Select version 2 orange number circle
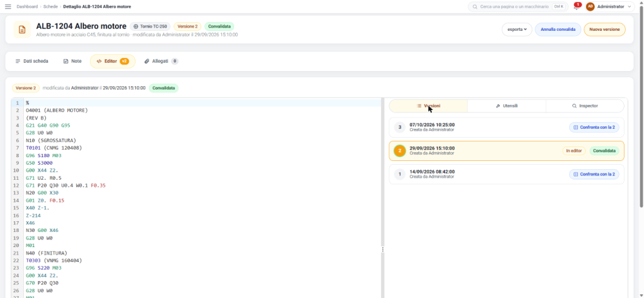644x298 pixels. coord(400,151)
